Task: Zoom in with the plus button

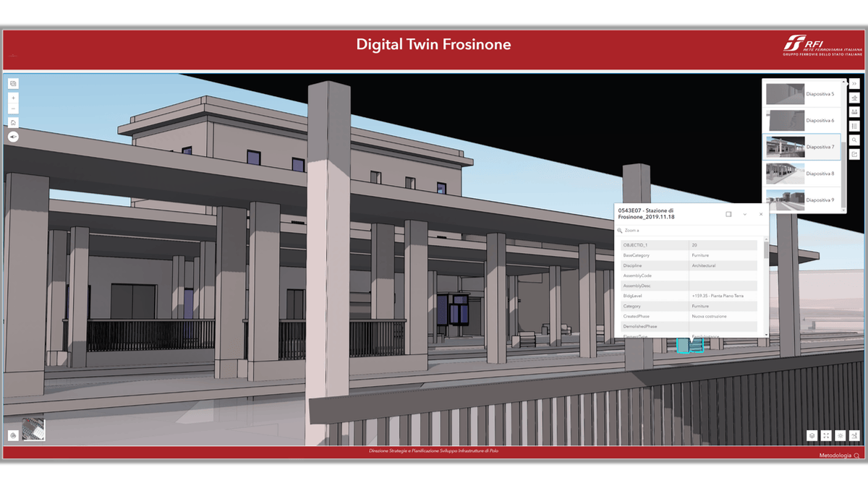Action: [x=13, y=98]
